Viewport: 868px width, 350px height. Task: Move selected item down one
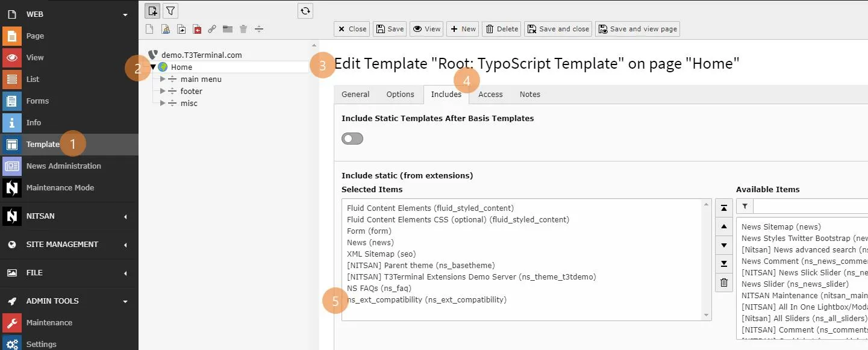pyautogui.click(x=724, y=245)
